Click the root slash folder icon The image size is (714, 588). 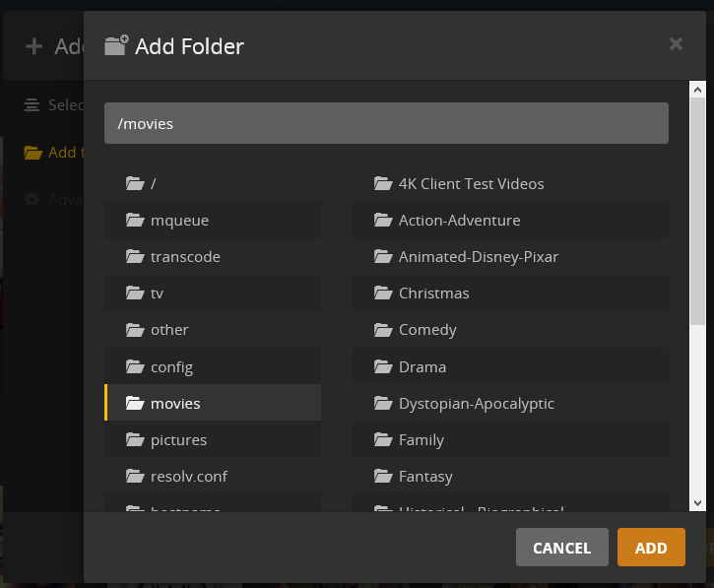pos(135,183)
